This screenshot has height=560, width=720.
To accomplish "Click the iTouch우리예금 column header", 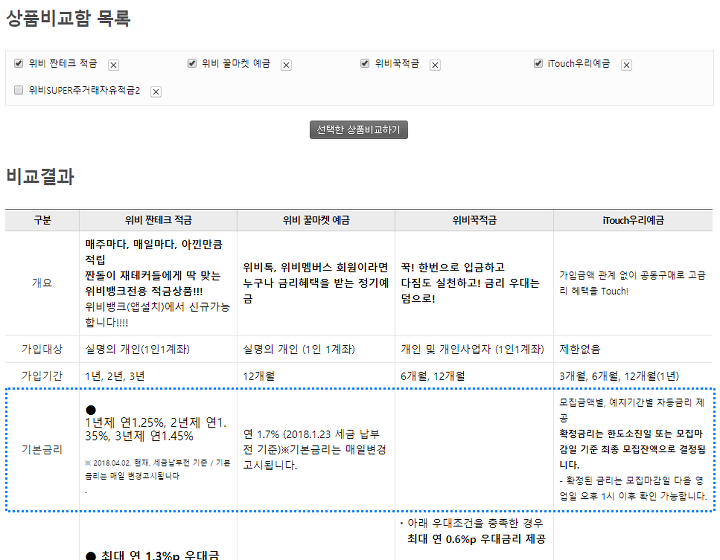I will 633,220.
